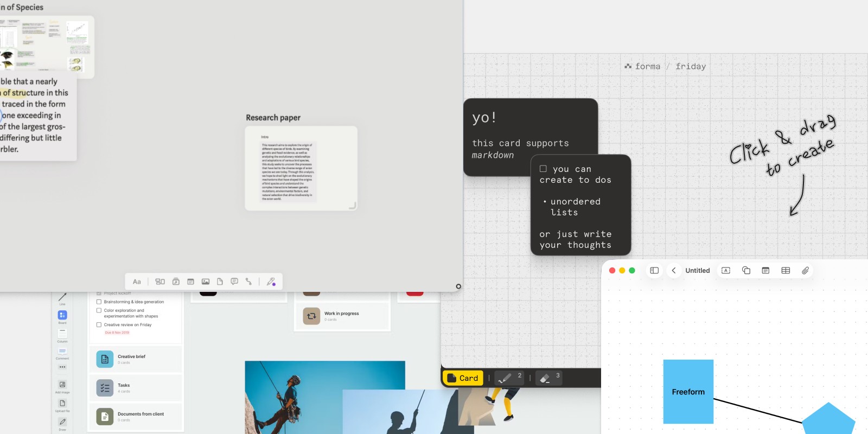The width and height of the screenshot is (868, 434).
Task: Select the blue Freeform square shape
Action: (x=688, y=392)
